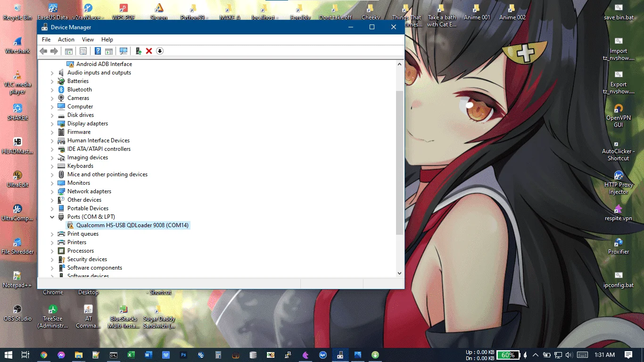Viewport: 644px width, 362px height.
Task: Click scrollbar up arrow in Device Manager
Action: pos(400,63)
